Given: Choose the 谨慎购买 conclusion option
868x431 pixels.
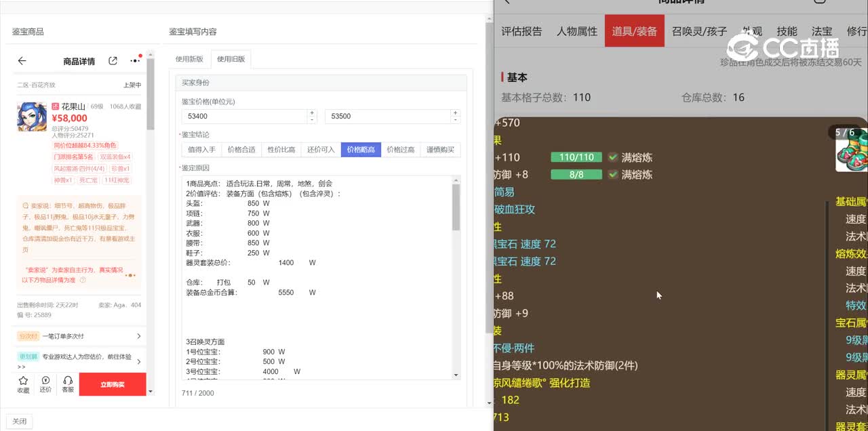Looking at the screenshot, I should pos(440,150).
